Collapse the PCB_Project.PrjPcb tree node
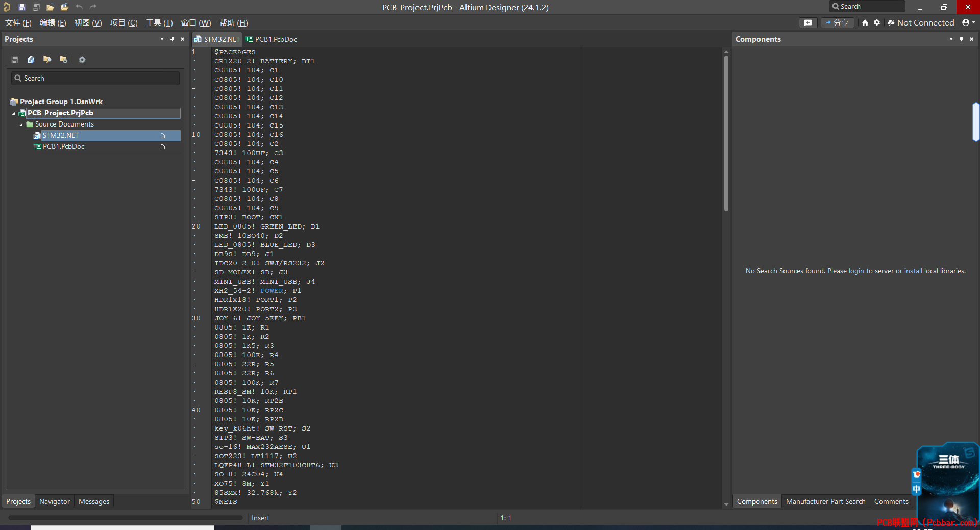 14,114
